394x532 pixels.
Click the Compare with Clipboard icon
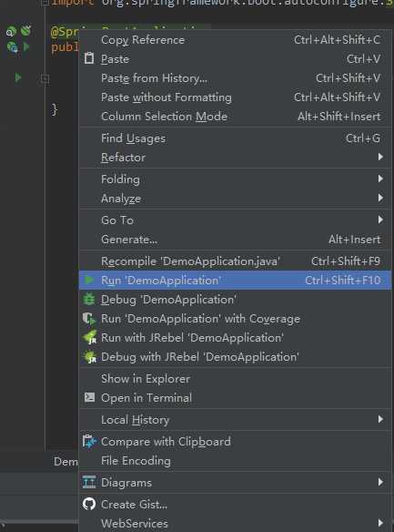tap(89, 441)
